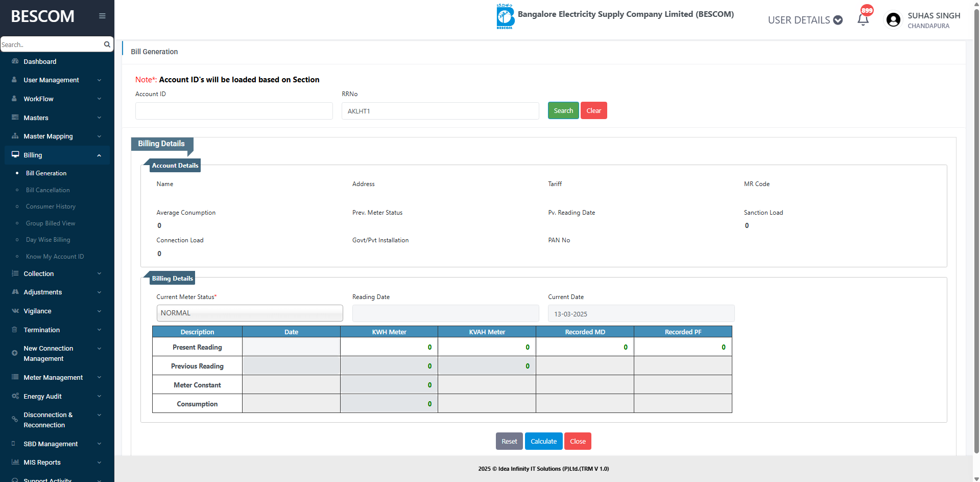Open Group Billed View submenu item

pos(51,223)
